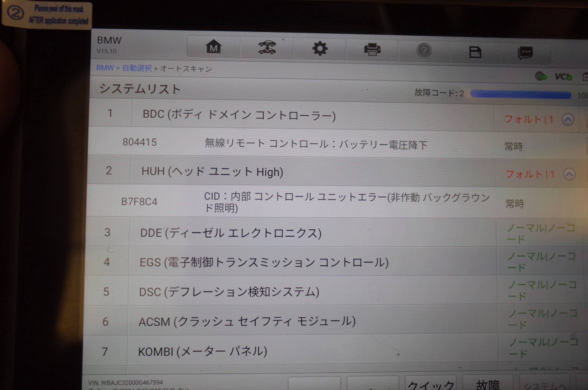This screenshot has height=390, width=588.
Task: Collapse the BDC fault details
Action: 568,120
